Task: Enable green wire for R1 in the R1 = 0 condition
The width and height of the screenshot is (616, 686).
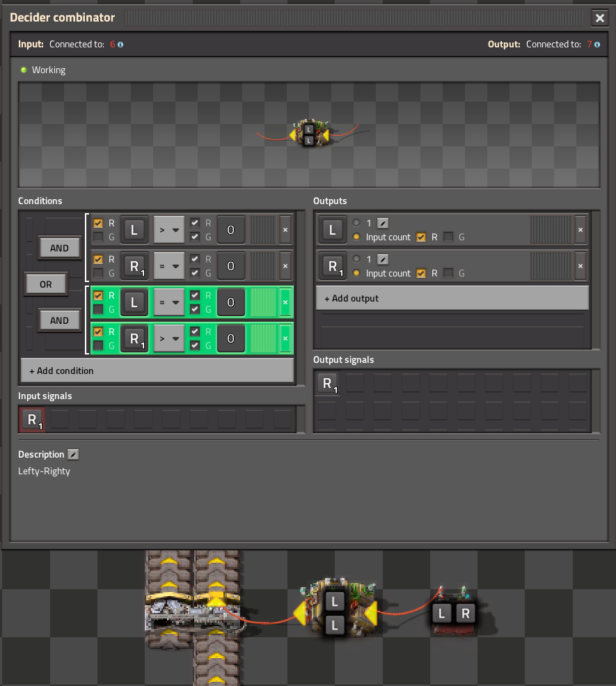Action: 98,274
